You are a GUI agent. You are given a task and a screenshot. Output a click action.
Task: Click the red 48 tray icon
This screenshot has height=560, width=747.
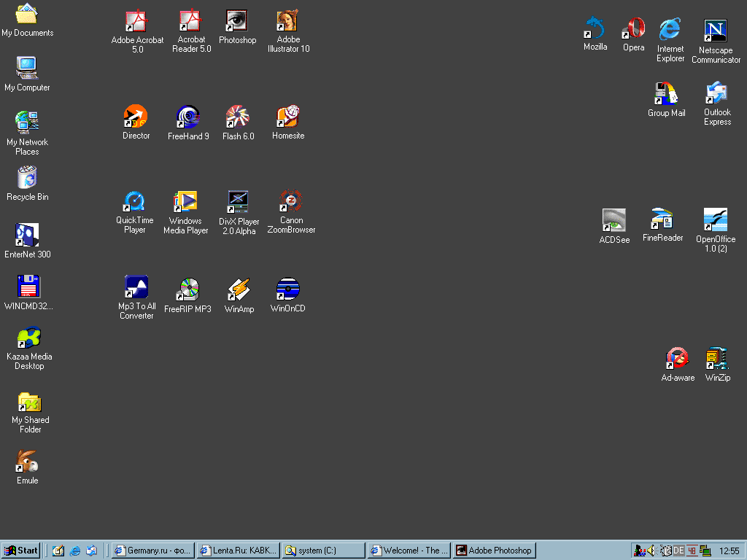692,551
